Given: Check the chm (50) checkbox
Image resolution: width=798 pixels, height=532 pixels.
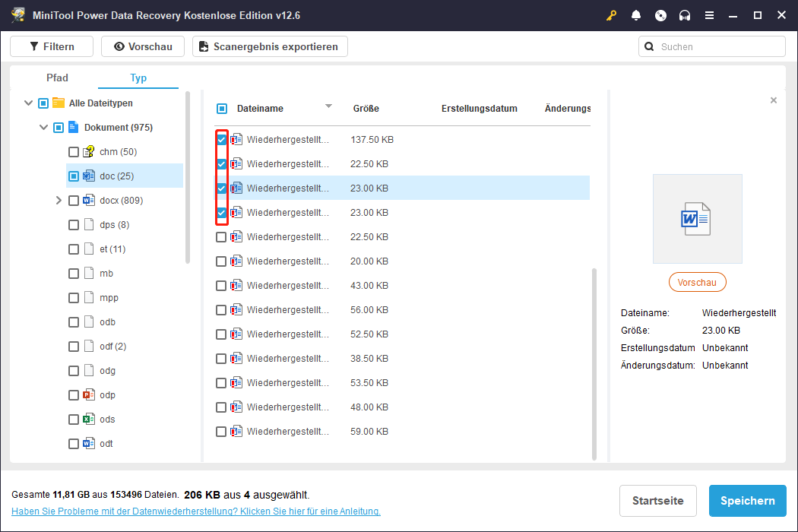Looking at the screenshot, I should (73, 152).
